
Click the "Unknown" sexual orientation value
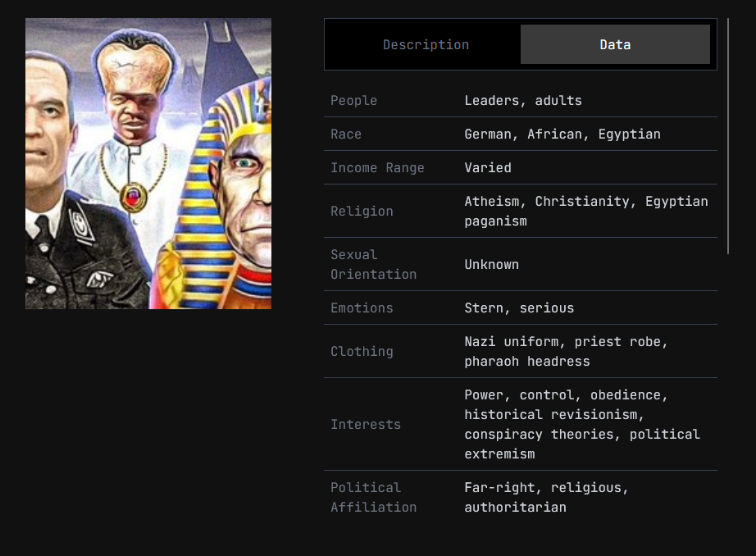tap(491, 265)
